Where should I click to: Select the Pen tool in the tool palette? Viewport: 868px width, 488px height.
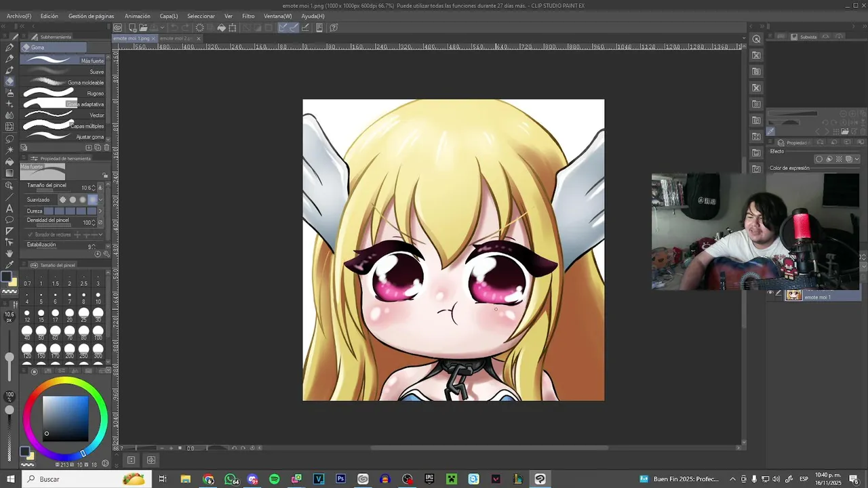9,47
